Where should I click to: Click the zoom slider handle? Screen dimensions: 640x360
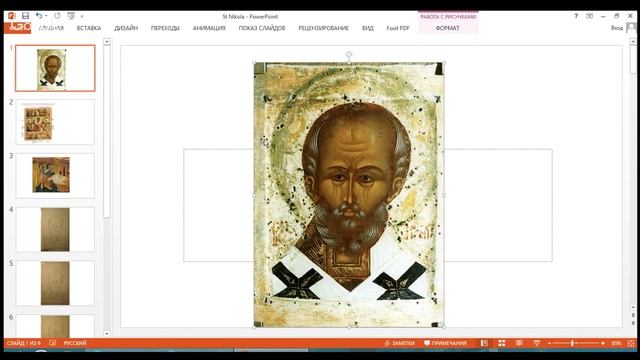[x=572, y=343]
